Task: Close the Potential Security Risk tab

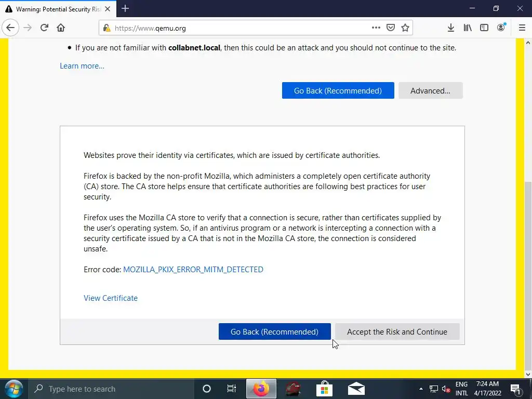Action: tap(108, 9)
